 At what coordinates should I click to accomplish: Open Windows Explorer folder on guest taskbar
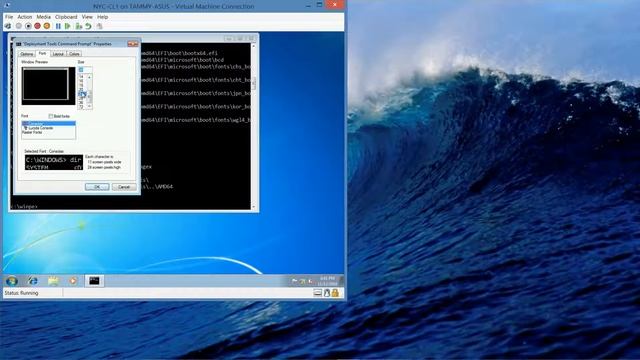pyautogui.click(x=53, y=281)
